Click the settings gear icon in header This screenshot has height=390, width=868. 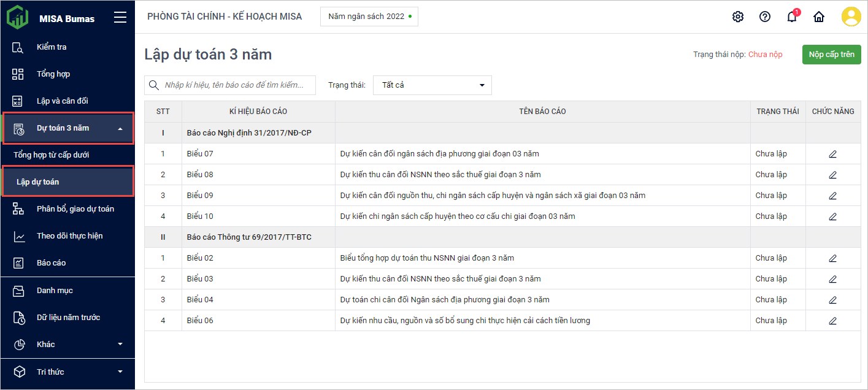pos(737,17)
